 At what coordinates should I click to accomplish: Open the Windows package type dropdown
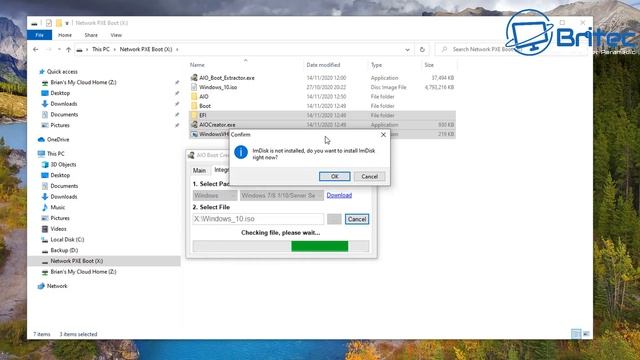(215, 196)
